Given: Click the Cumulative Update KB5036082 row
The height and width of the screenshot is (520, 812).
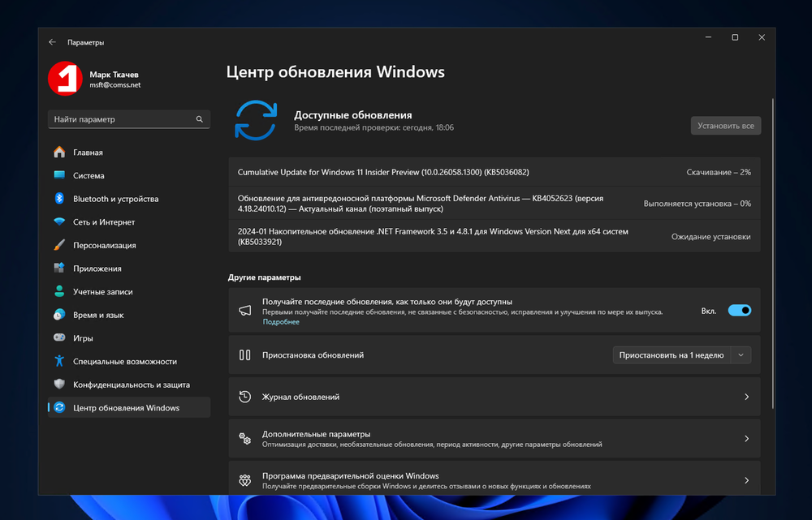Looking at the screenshot, I should [x=494, y=172].
